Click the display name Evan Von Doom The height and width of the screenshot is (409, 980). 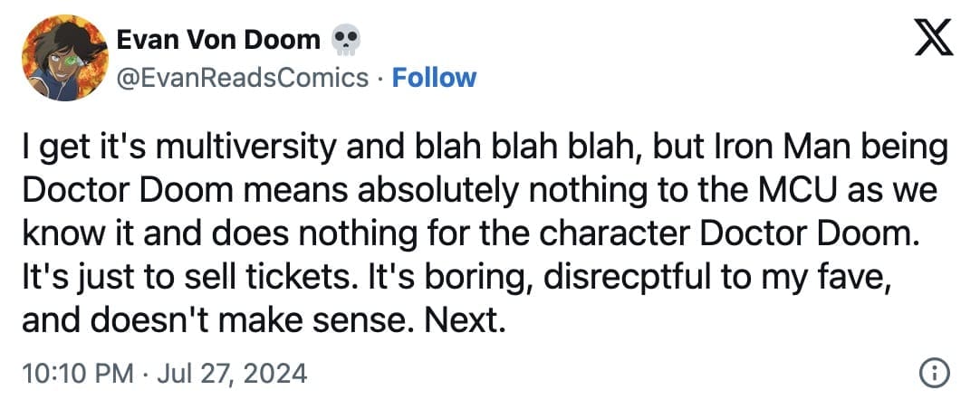(218, 39)
